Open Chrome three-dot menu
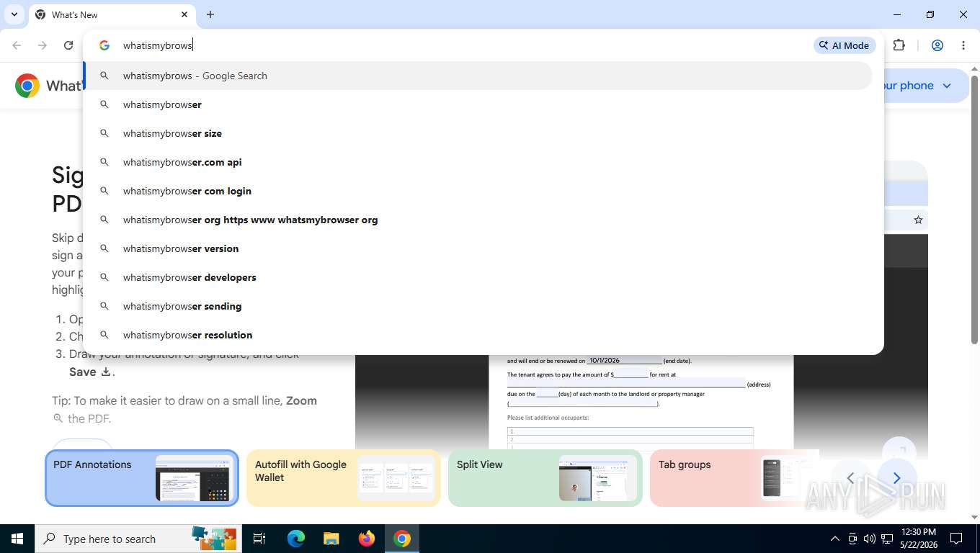Image resolution: width=980 pixels, height=553 pixels. pos(963,45)
